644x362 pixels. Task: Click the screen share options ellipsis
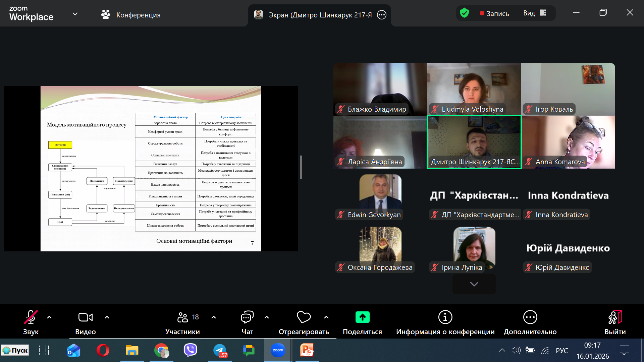point(382,15)
